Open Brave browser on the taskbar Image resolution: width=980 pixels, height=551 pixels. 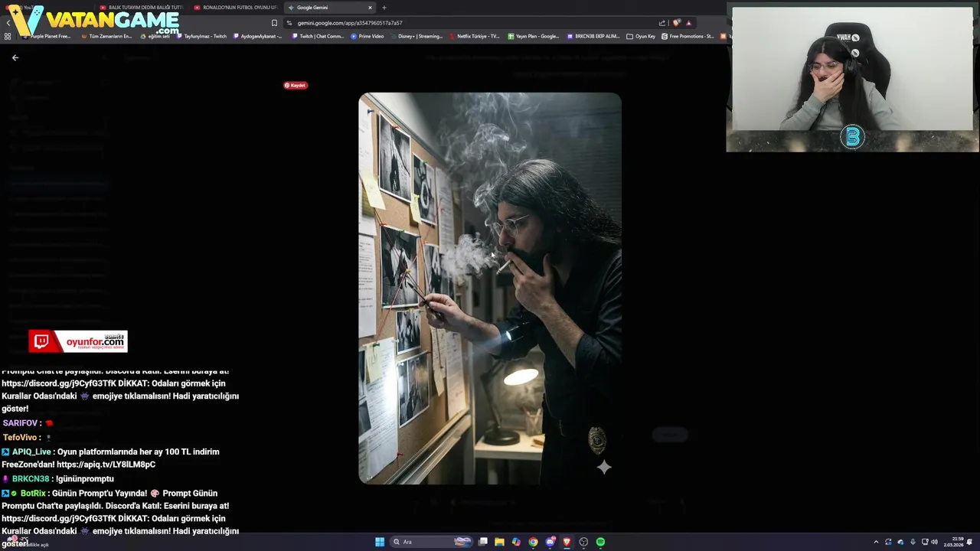(x=567, y=542)
